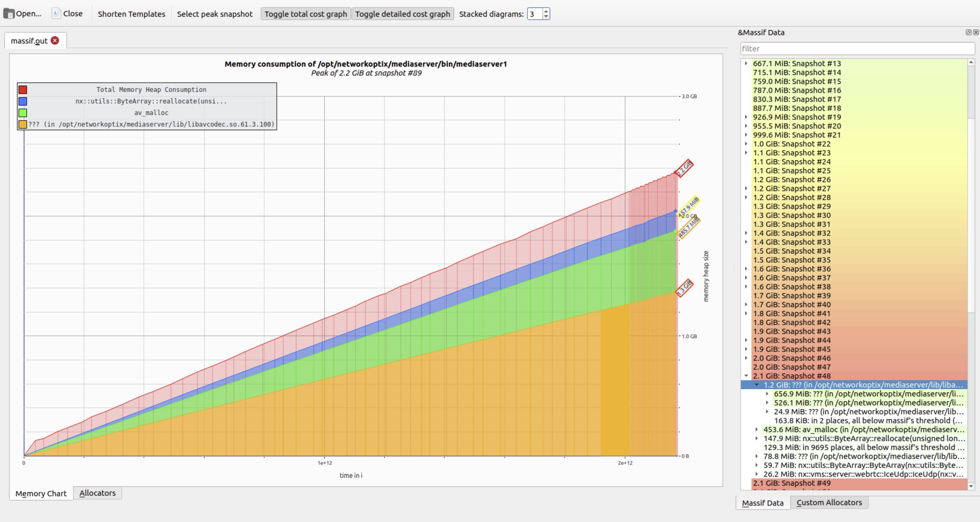
Task: Click the red Total Memory Heap swatch
Action: point(23,90)
